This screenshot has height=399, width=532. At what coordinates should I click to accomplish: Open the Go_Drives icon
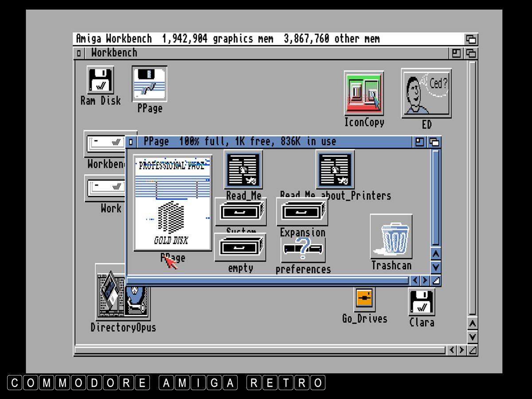click(x=364, y=299)
